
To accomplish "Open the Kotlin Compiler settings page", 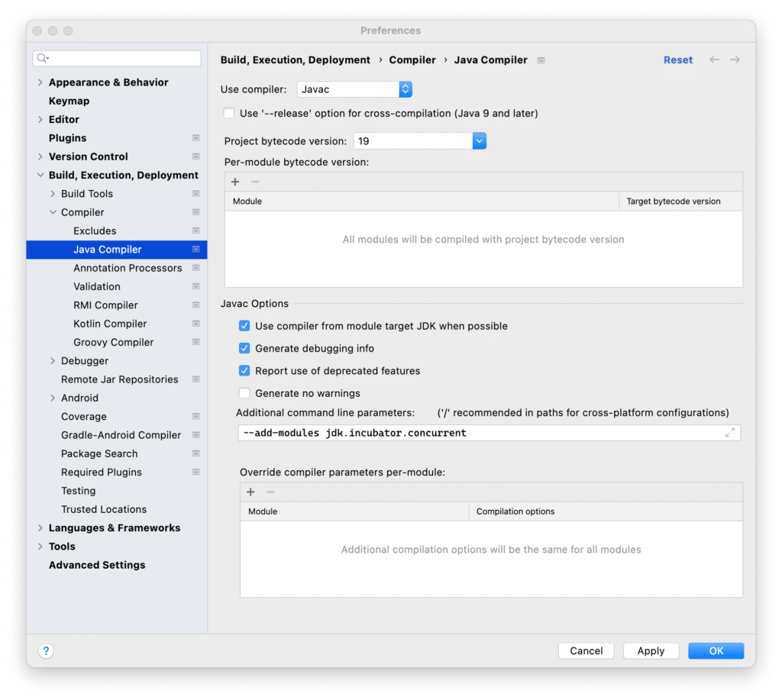I will pyautogui.click(x=110, y=324).
